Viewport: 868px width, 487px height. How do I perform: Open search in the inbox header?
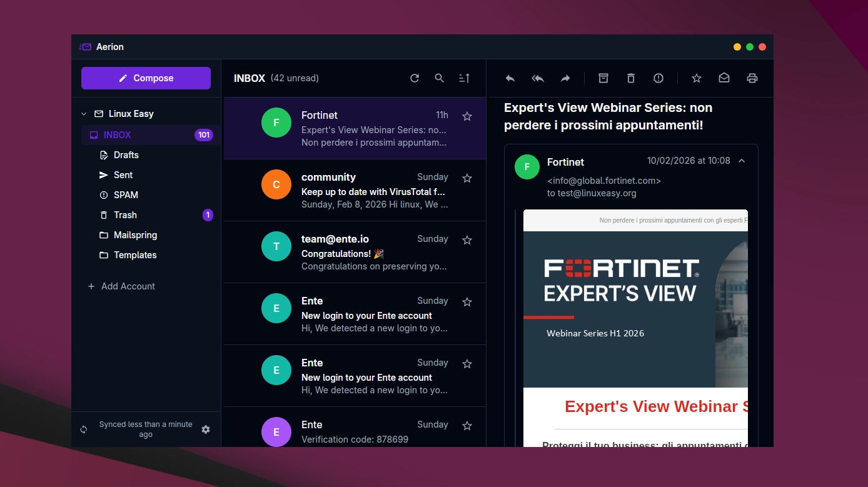click(439, 78)
